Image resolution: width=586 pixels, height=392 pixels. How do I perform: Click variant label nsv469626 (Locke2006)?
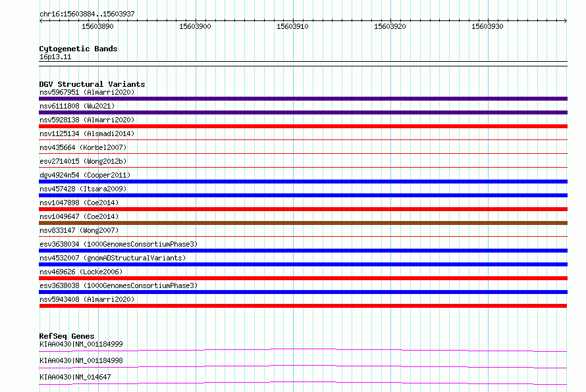coord(81,272)
